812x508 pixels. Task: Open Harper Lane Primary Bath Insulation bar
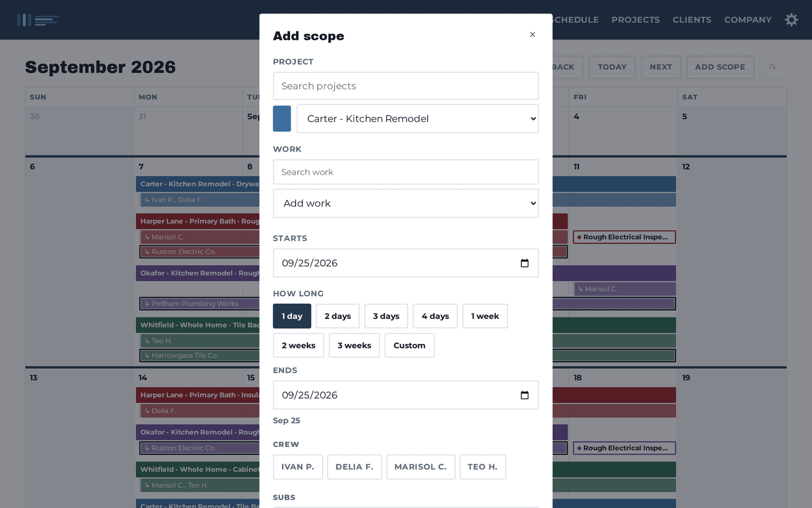tap(198, 395)
